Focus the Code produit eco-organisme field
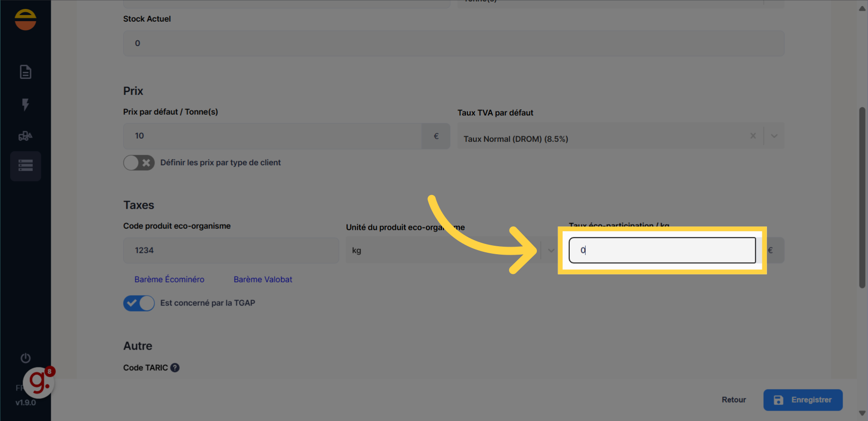868x421 pixels. [x=231, y=250]
